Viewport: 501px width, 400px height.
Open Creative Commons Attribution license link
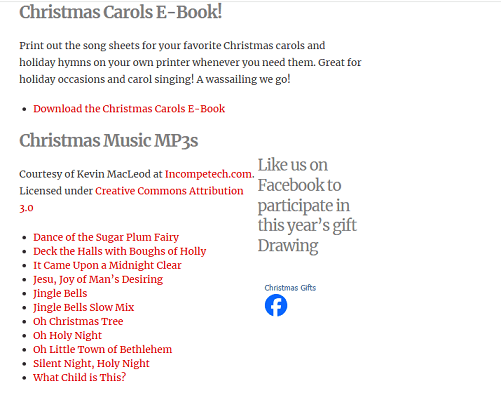point(169,191)
